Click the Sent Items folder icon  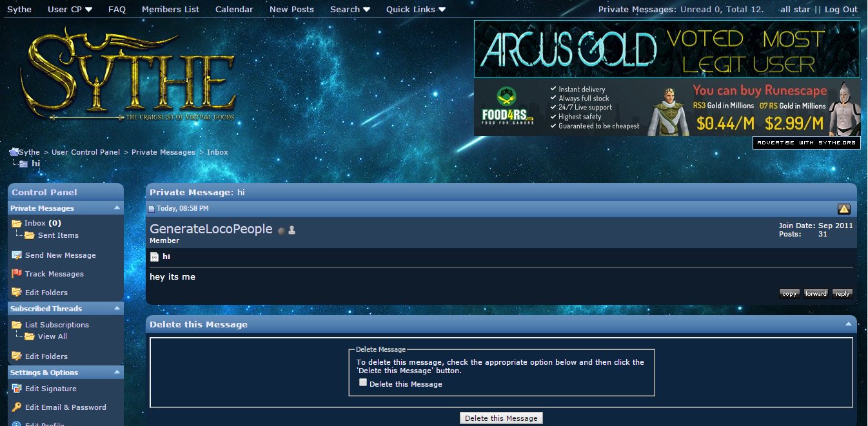30,235
